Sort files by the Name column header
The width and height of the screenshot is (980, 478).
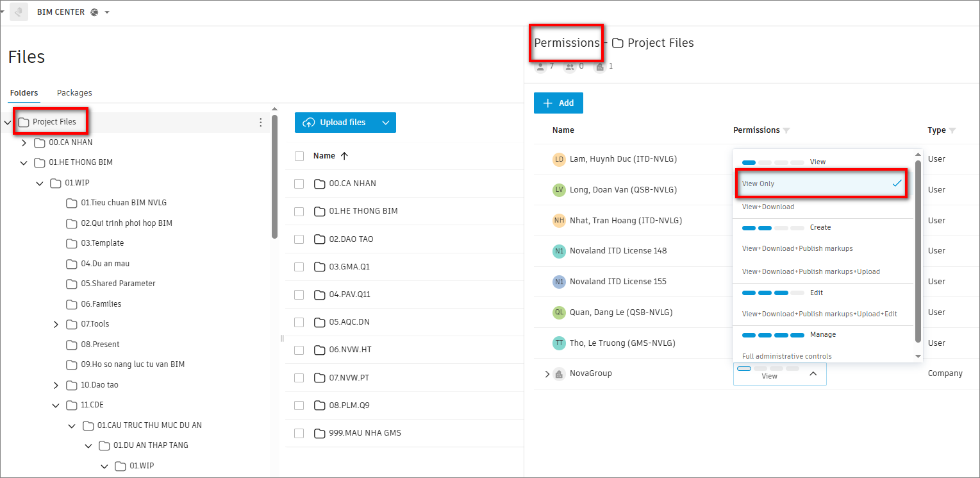pyautogui.click(x=324, y=156)
